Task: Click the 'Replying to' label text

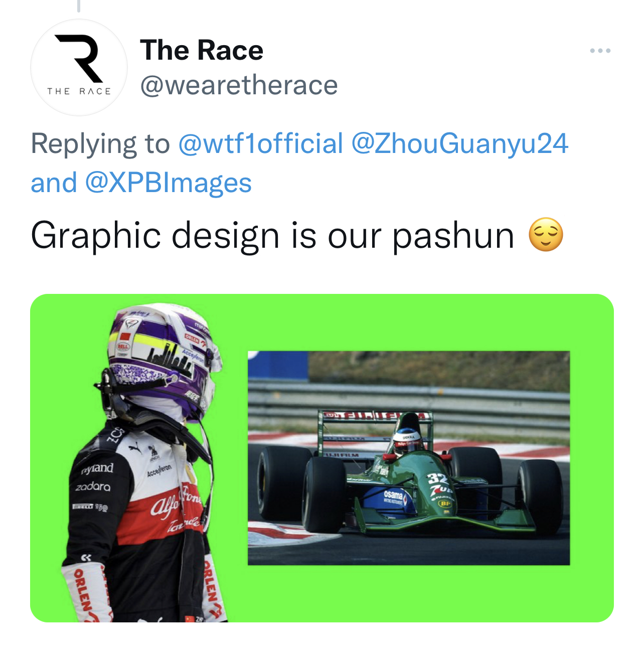Action: pyautogui.click(x=100, y=143)
